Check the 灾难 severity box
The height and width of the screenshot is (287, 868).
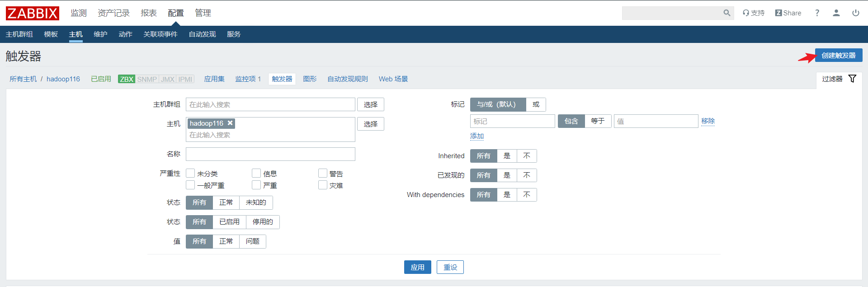[x=323, y=185]
